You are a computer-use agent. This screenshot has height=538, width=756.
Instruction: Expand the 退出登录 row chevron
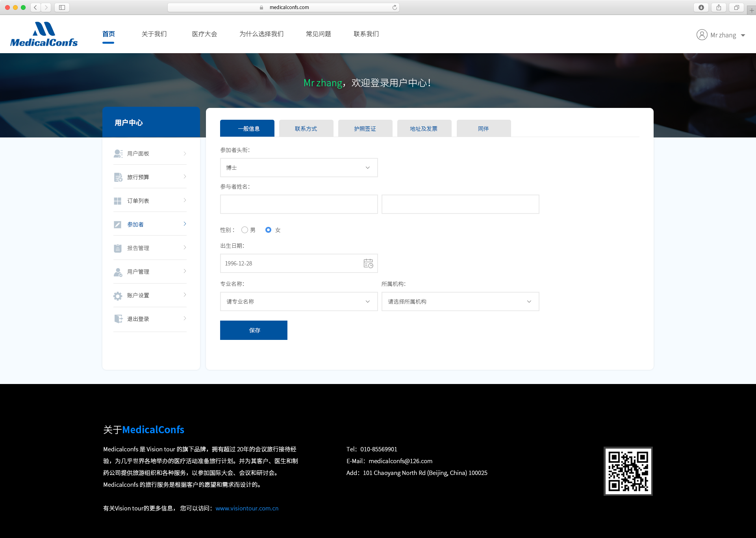click(x=185, y=318)
